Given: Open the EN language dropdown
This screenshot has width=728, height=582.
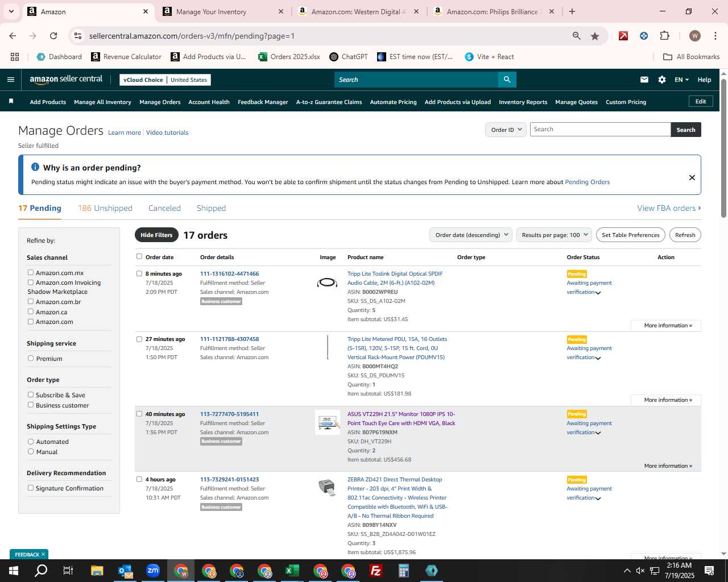Looking at the screenshot, I should pyautogui.click(x=681, y=80).
